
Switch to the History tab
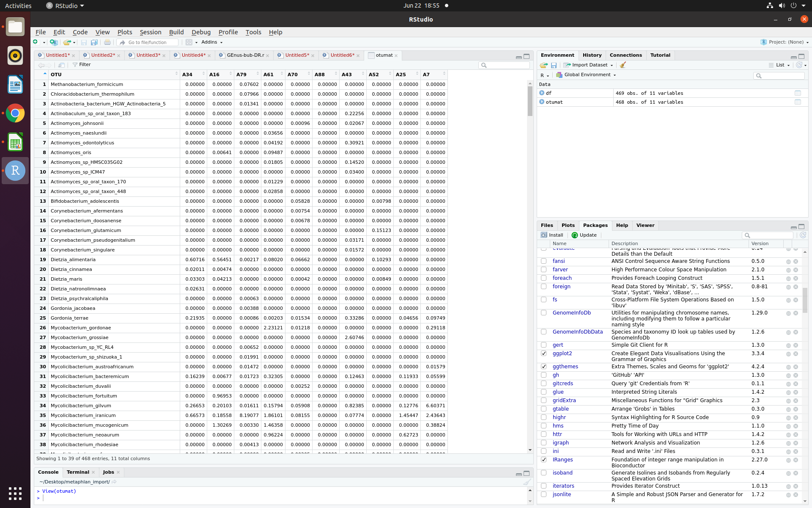point(592,55)
